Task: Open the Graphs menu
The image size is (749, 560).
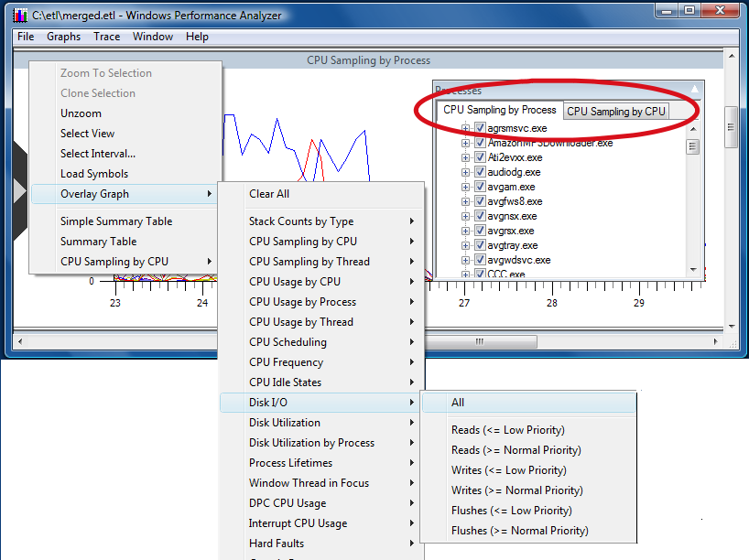Action: pyautogui.click(x=63, y=37)
